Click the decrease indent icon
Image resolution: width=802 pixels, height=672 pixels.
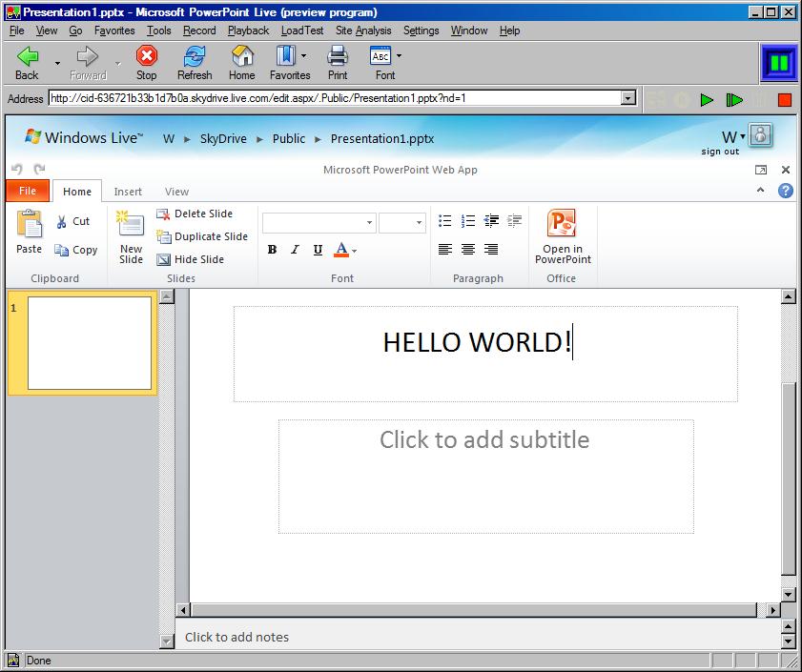[x=491, y=221]
